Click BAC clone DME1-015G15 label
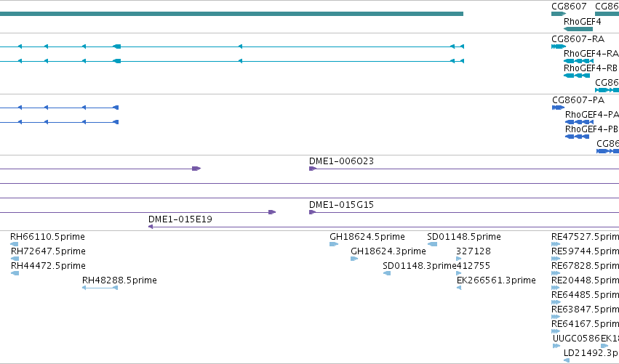The image size is (619, 364). [x=341, y=205]
